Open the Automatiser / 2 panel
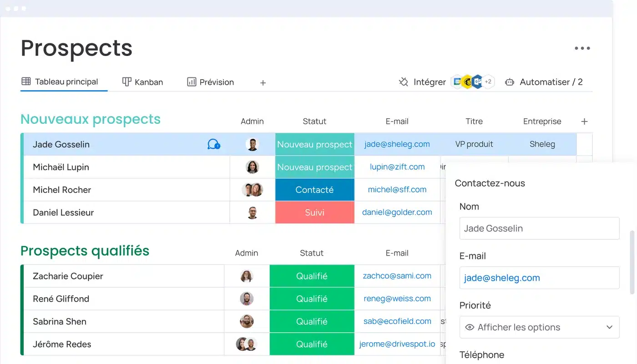 544,82
